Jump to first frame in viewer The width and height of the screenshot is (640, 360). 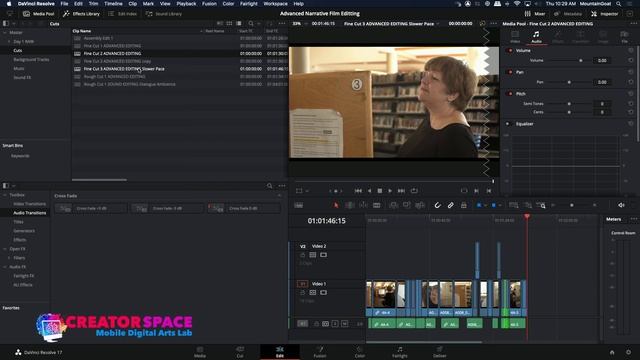[358, 191]
